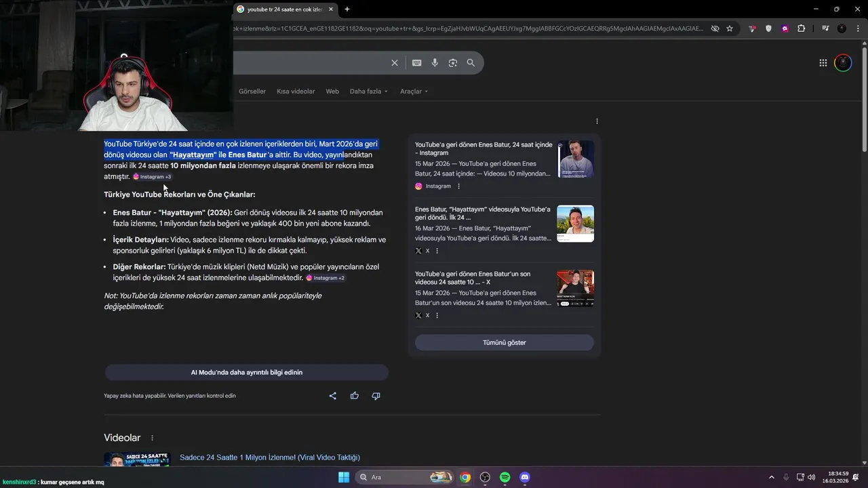
Task: Open the media controls playlist icon
Action: click(x=825, y=28)
